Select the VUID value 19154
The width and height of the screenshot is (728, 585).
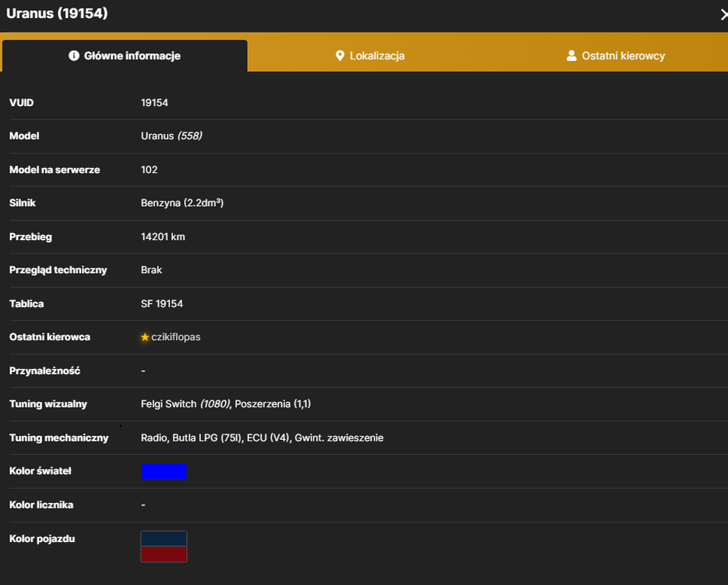(154, 103)
